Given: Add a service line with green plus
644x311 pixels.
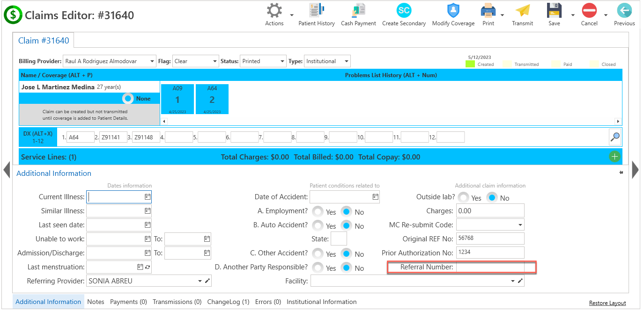Looking at the screenshot, I should (x=614, y=157).
